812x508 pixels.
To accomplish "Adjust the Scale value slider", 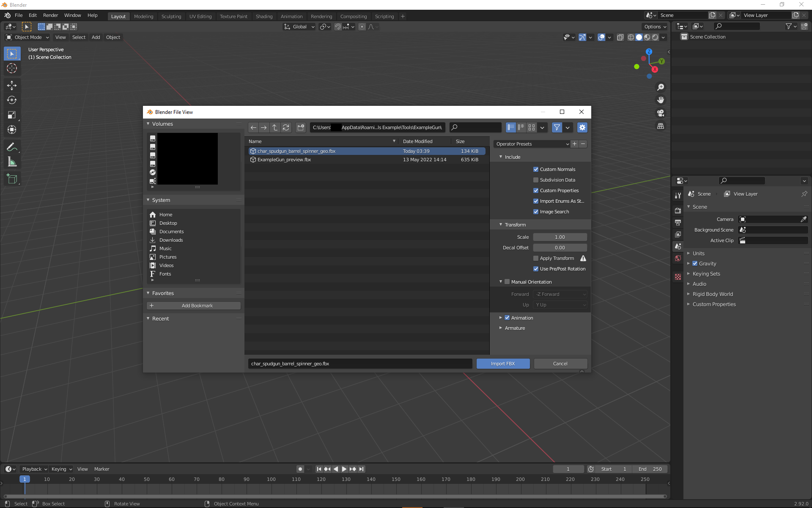I will [x=560, y=237].
